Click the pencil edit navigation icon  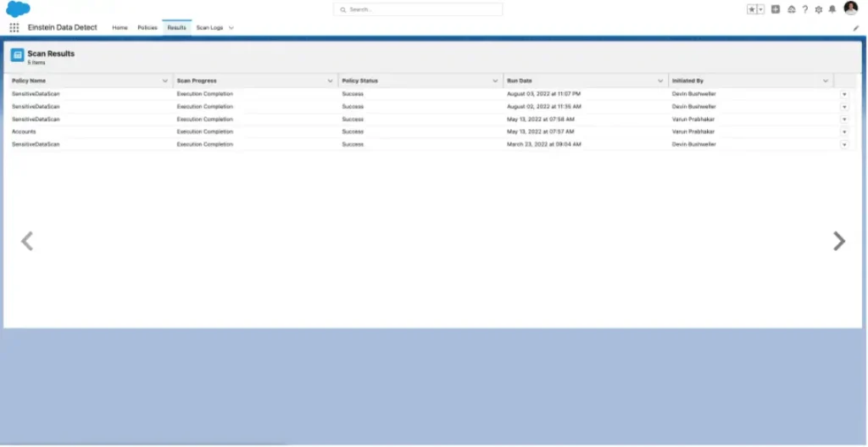[856, 28]
